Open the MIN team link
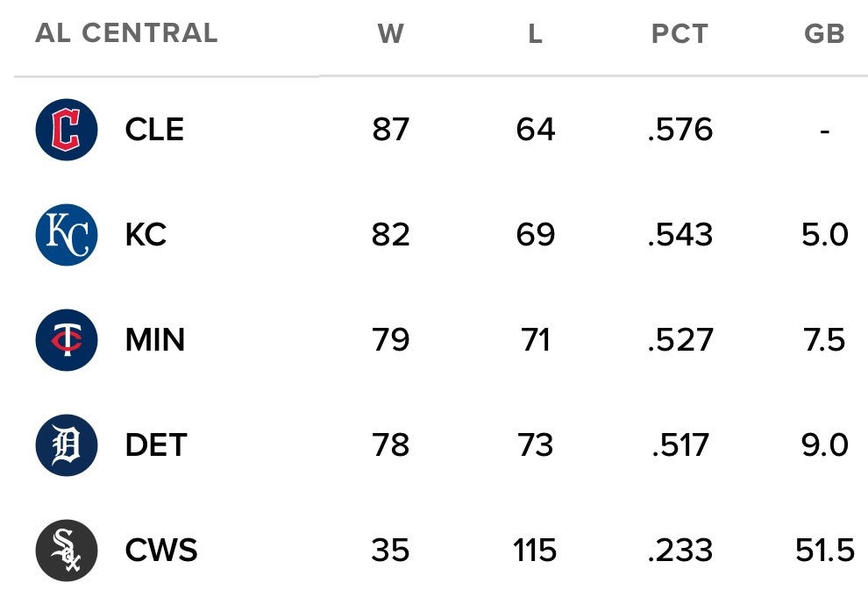Viewport: 868px width, 597px height. tap(155, 340)
